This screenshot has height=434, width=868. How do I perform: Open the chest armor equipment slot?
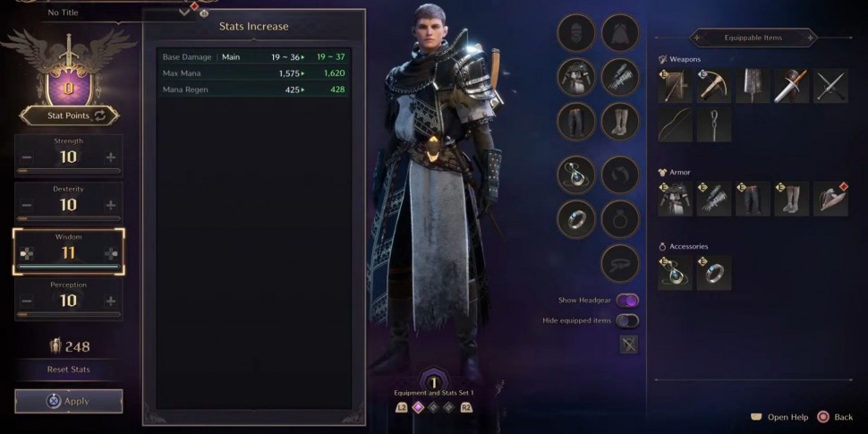click(576, 77)
